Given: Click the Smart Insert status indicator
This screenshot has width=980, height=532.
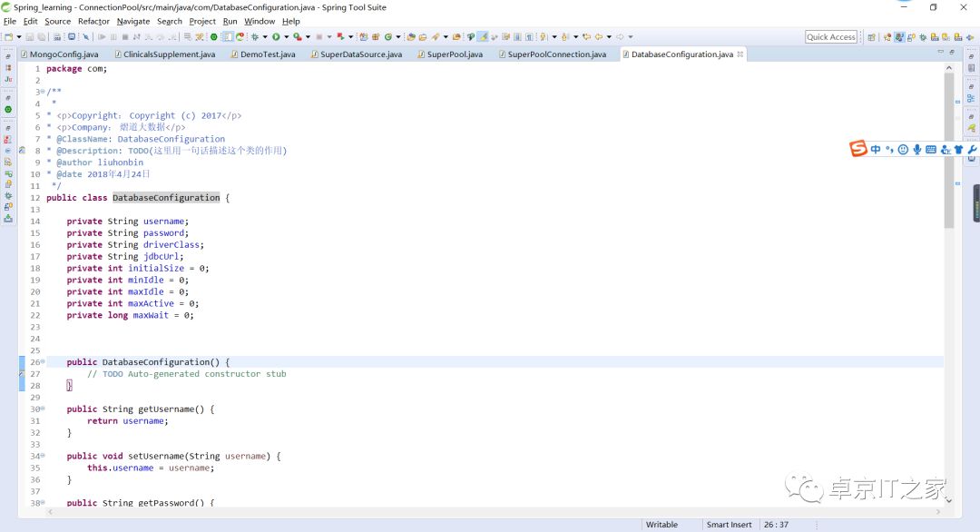Looking at the screenshot, I should point(729,525).
